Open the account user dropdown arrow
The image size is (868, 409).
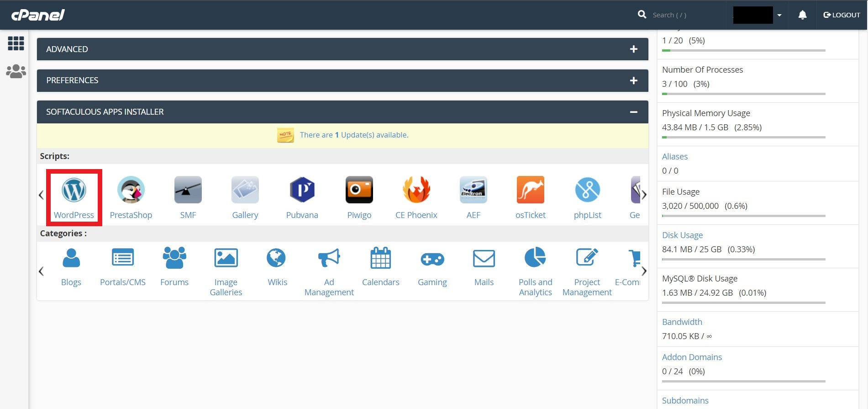[779, 15]
